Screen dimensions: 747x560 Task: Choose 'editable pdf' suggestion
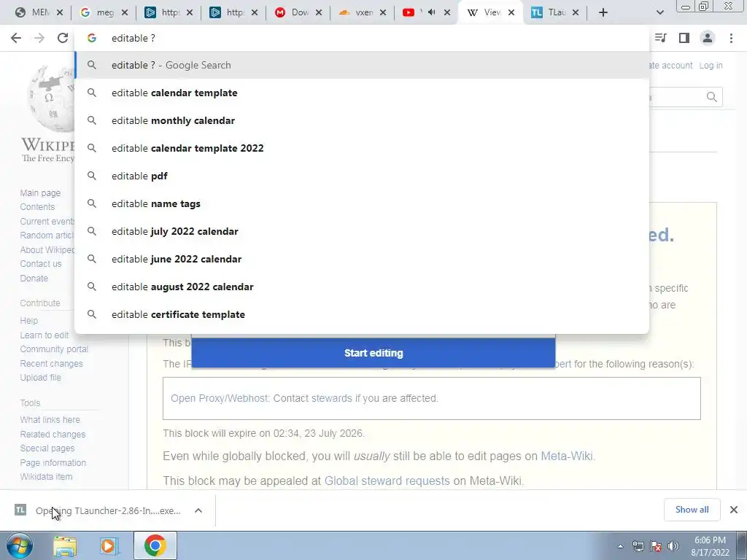(x=362, y=176)
